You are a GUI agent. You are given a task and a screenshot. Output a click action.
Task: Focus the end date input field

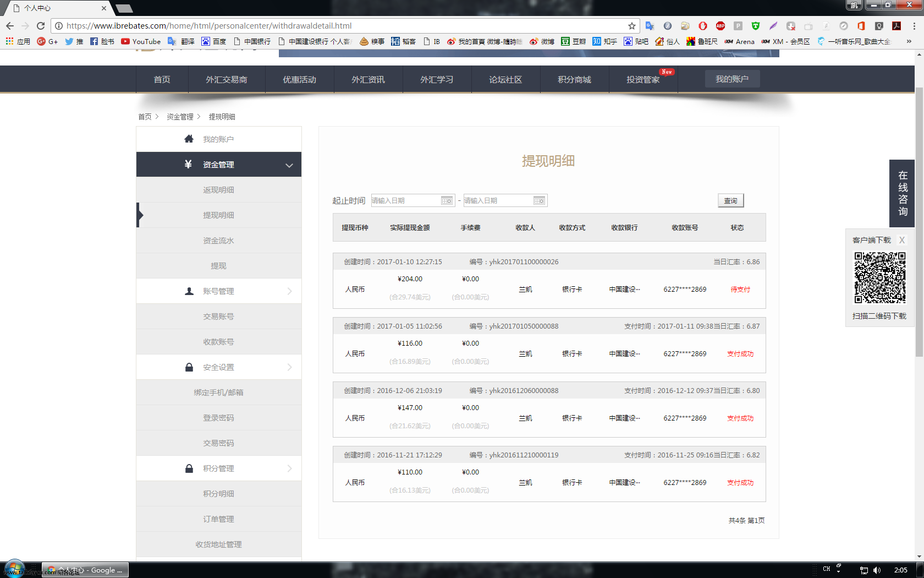(x=505, y=200)
